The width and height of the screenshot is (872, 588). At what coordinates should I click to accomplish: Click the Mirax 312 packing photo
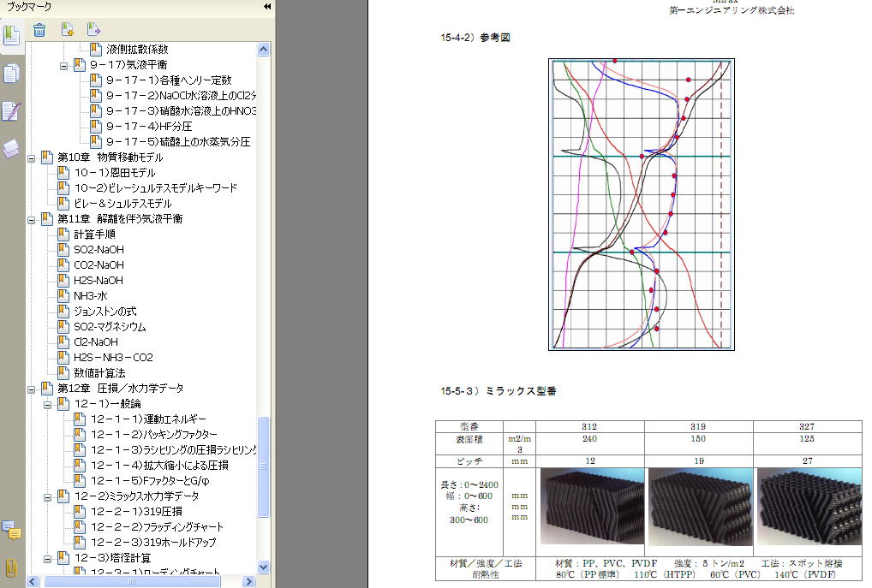pos(592,507)
